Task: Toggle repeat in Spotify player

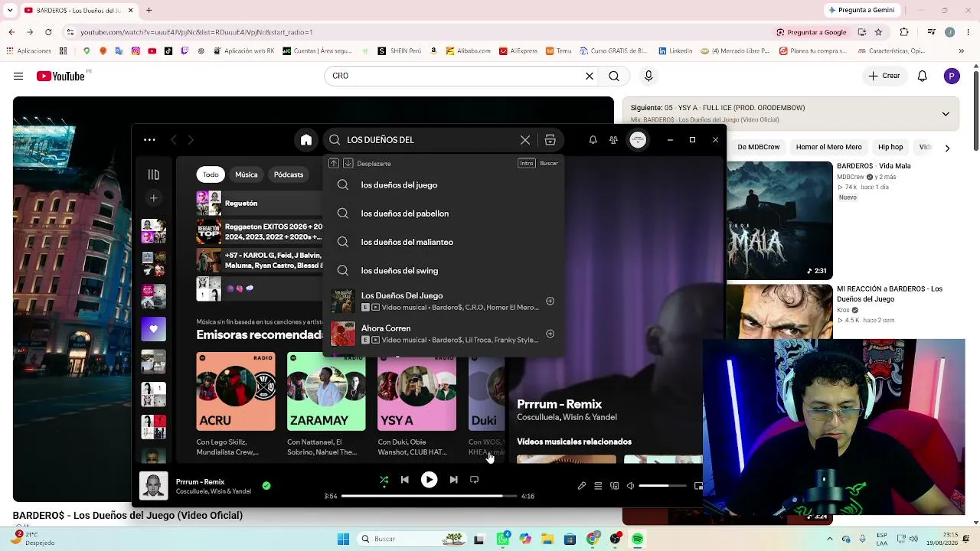Action: pyautogui.click(x=474, y=480)
